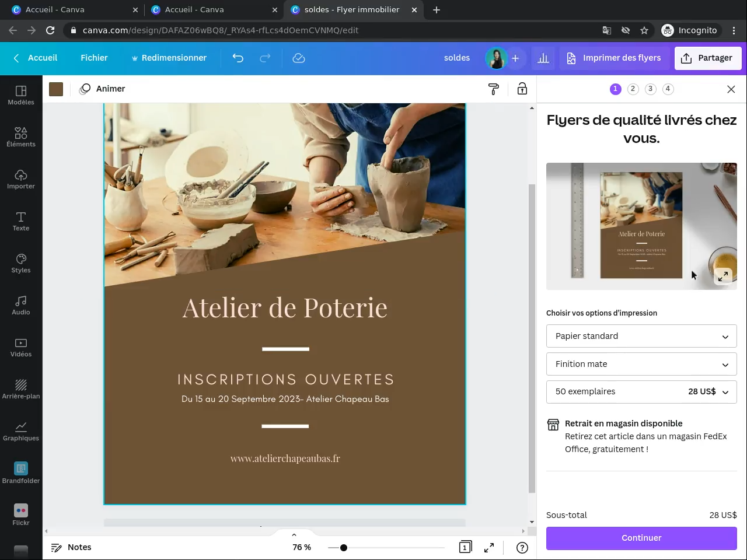Open the Finition mate dropdown
The image size is (747, 560).
click(641, 364)
